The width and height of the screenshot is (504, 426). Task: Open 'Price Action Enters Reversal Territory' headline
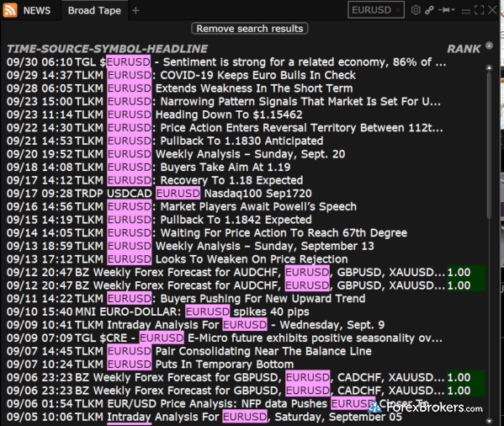pyautogui.click(x=225, y=128)
